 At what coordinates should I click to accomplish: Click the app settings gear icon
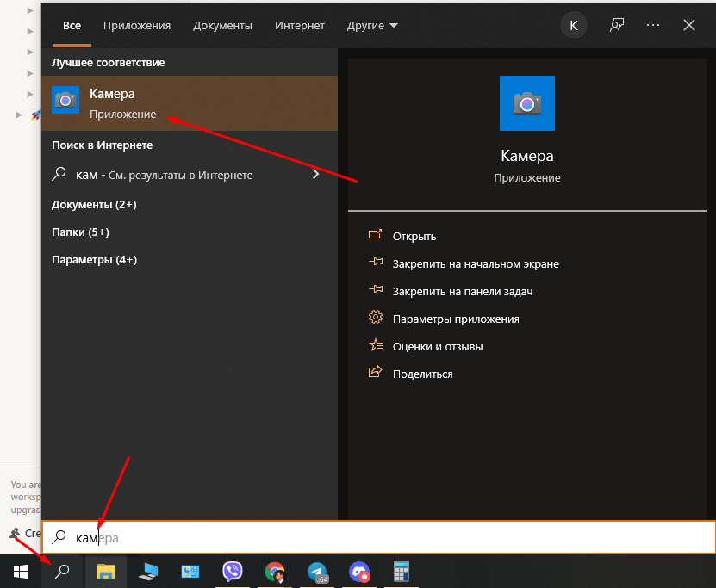pos(376,317)
